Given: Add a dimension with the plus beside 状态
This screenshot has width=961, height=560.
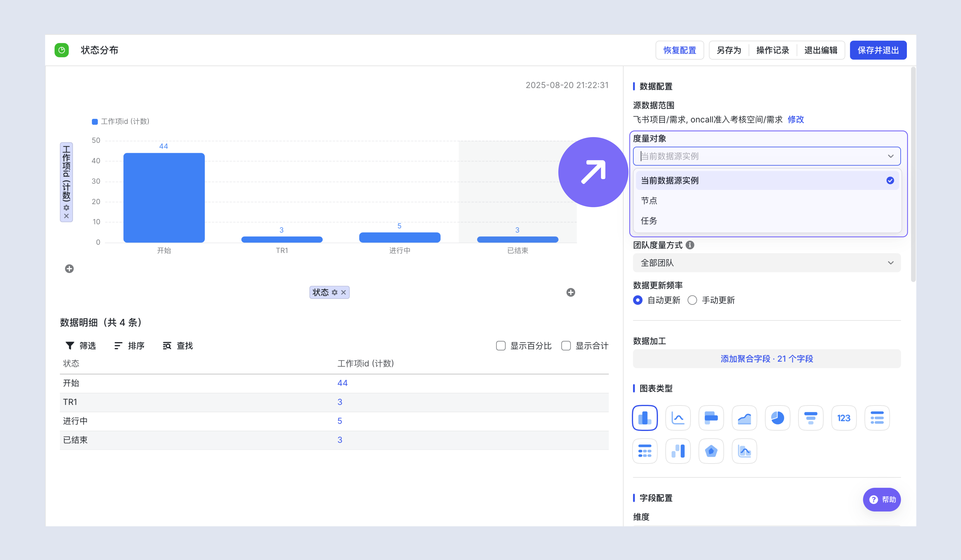Looking at the screenshot, I should click(x=571, y=292).
